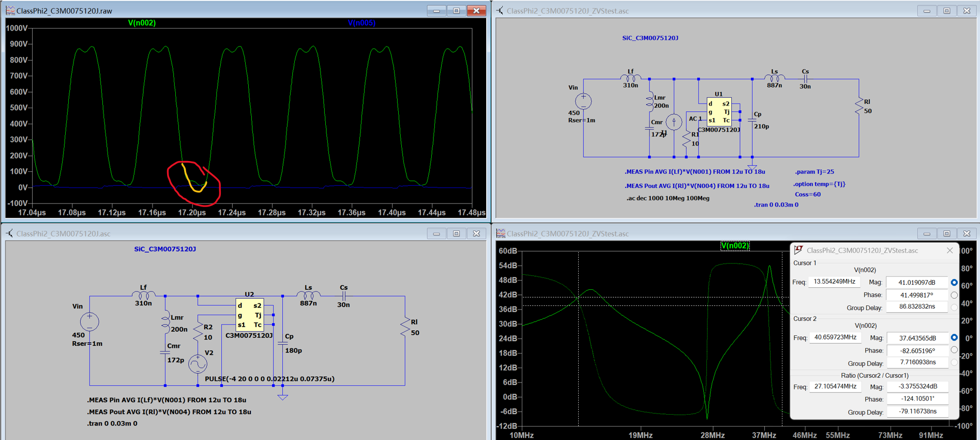Click Cursor 2 Group Delay field 7.7160938ns
Image resolution: width=980 pixels, height=440 pixels.
[x=917, y=362]
